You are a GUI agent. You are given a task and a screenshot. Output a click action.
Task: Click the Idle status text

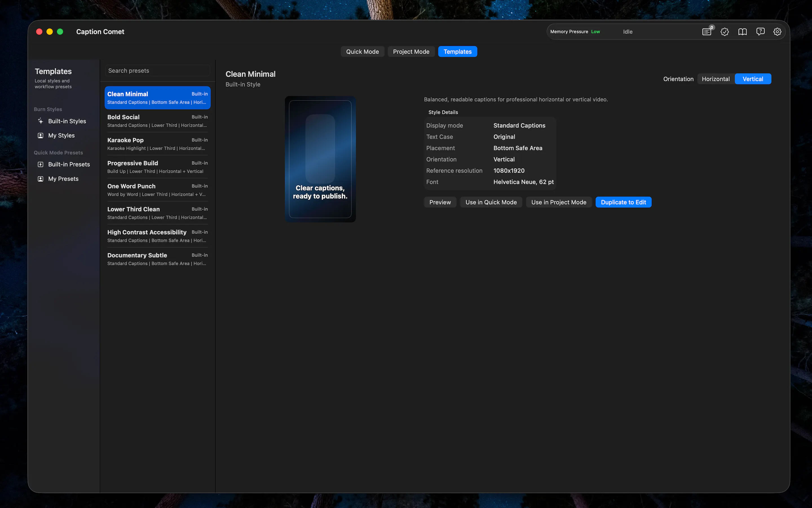(627, 32)
